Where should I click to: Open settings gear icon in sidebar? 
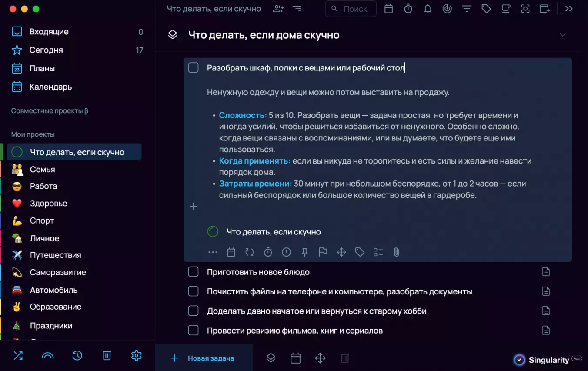tap(136, 355)
